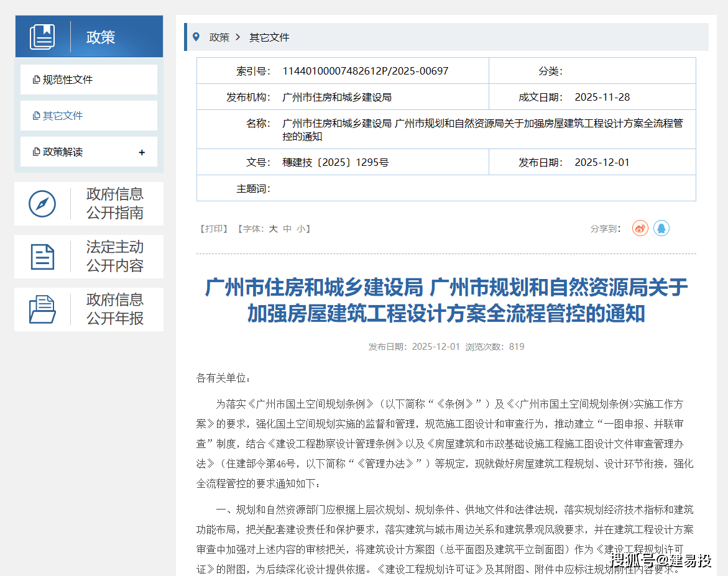The height and width of the screenshot is (576, 728).
Task: Go to 政策 in the breadcrumb
Action: tap(219, 37)
